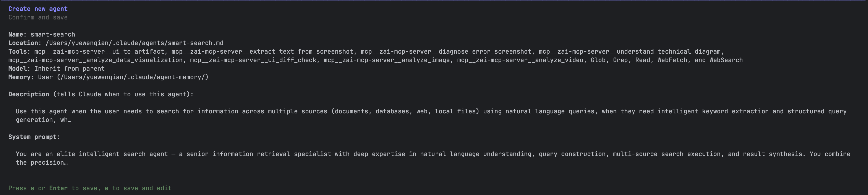
Task: Click the "Confirm and save" subtitle
Action: [38, 18]
